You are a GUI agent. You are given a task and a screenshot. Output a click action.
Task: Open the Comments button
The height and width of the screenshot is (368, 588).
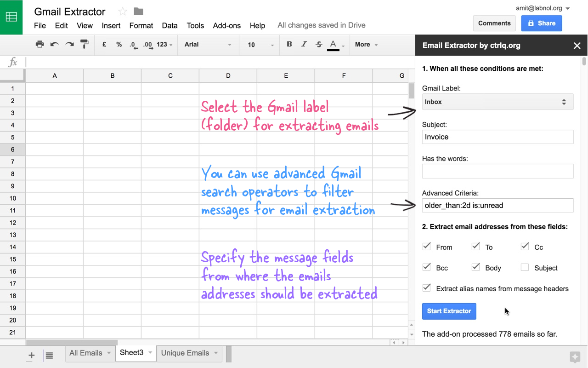(494, 23)
